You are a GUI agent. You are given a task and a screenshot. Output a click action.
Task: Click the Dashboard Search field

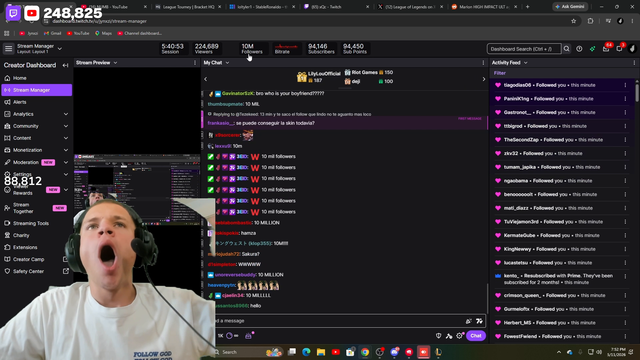(x=524, y=49)
